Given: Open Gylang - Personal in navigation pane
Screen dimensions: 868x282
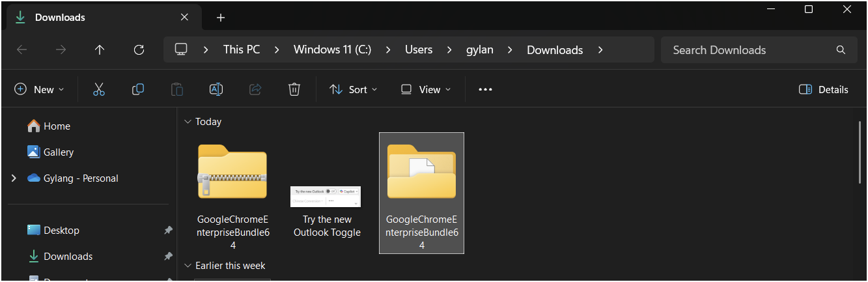Looking at the screenshot, I should 73,178.
